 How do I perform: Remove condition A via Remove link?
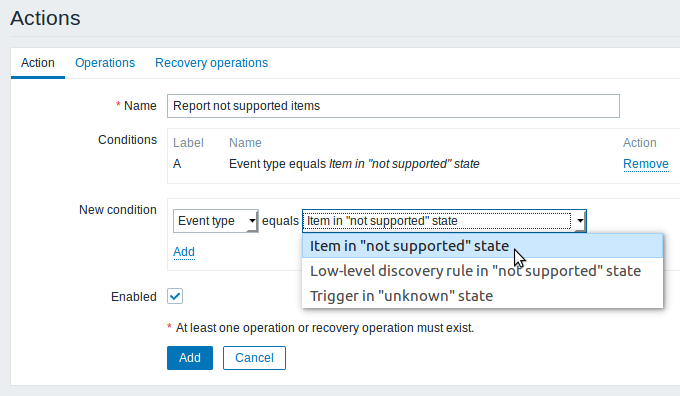click(646, 164)
